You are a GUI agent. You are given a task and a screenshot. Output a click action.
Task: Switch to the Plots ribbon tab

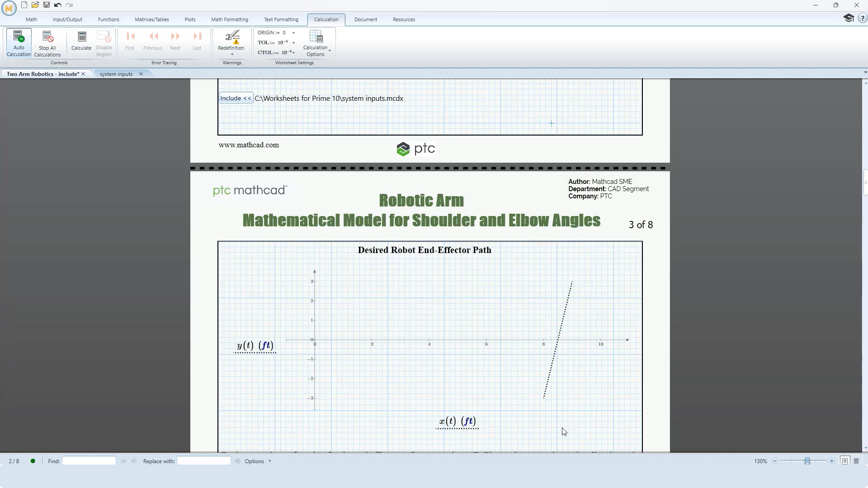coord(190,19)
